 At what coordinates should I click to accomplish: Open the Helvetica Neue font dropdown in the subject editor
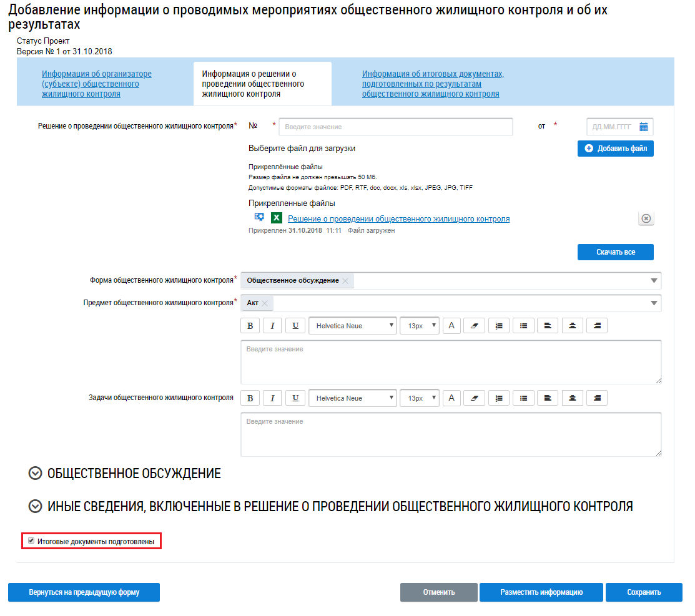[x=352, y=326]
